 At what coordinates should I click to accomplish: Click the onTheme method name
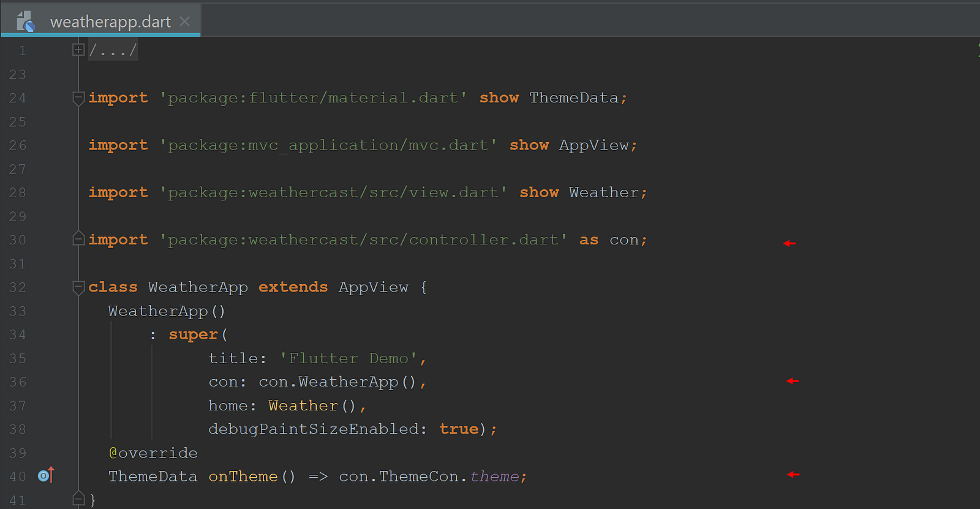coord(243,477)
